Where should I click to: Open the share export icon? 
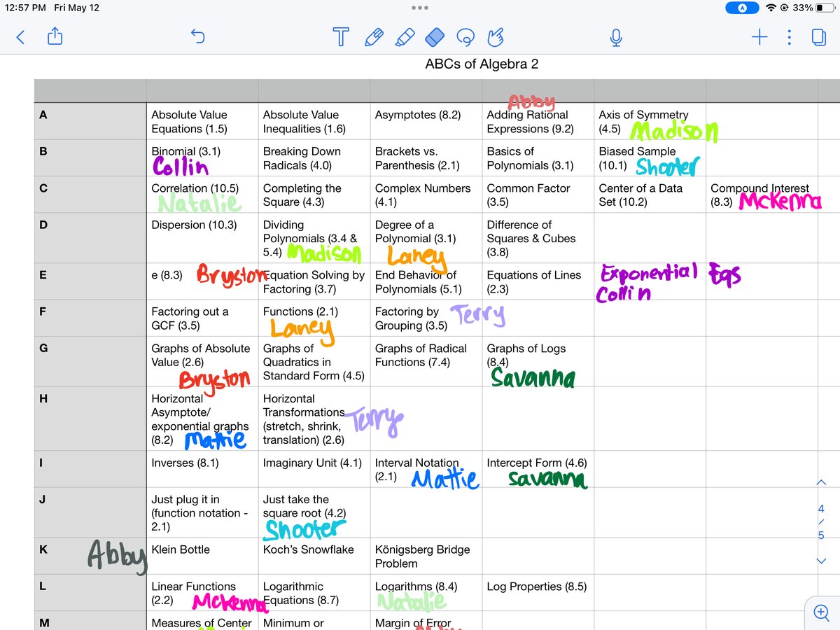click(x=55, y=36)
